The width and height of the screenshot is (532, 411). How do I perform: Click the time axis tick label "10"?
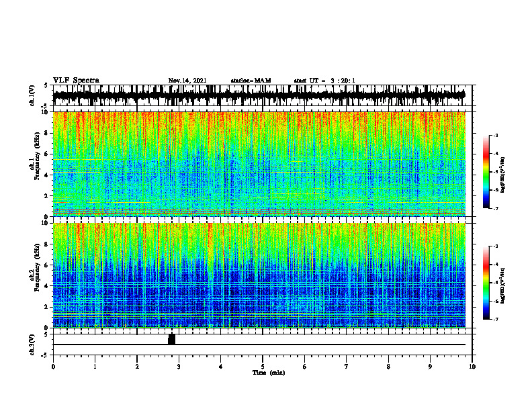(x=472, y=367)
